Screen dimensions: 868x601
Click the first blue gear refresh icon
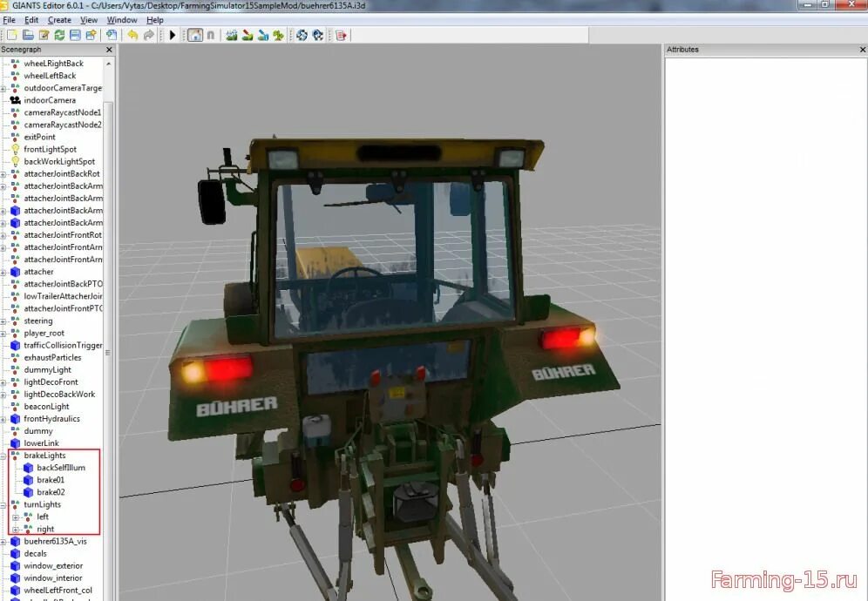302,36
